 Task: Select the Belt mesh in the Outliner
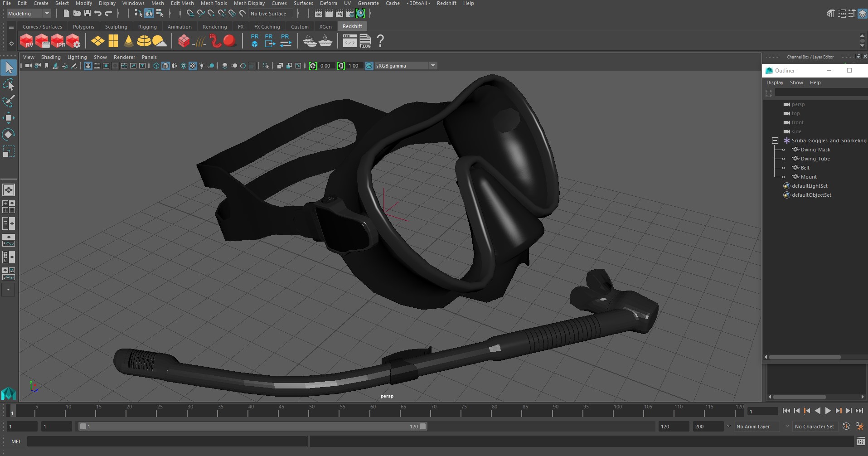tap(805, 168)
